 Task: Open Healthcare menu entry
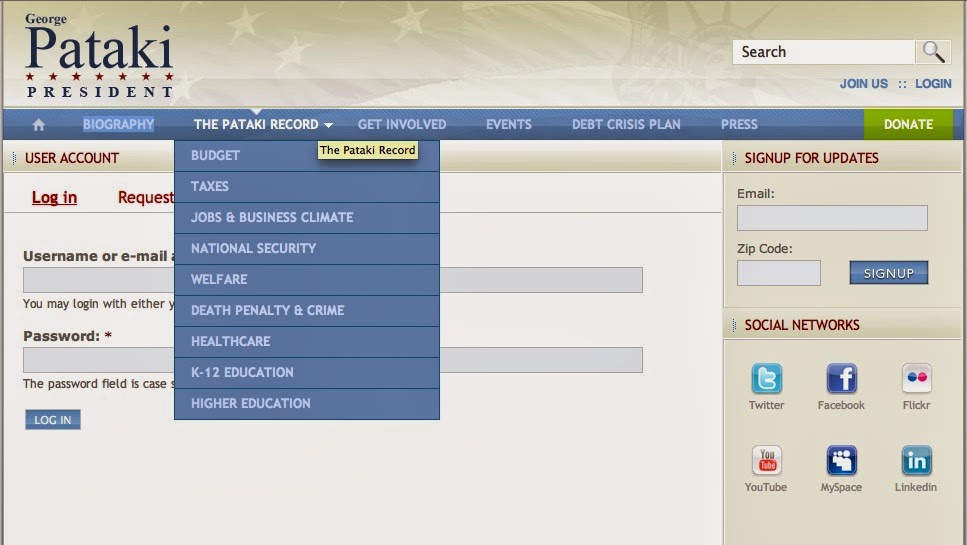(x=307, y=341)
